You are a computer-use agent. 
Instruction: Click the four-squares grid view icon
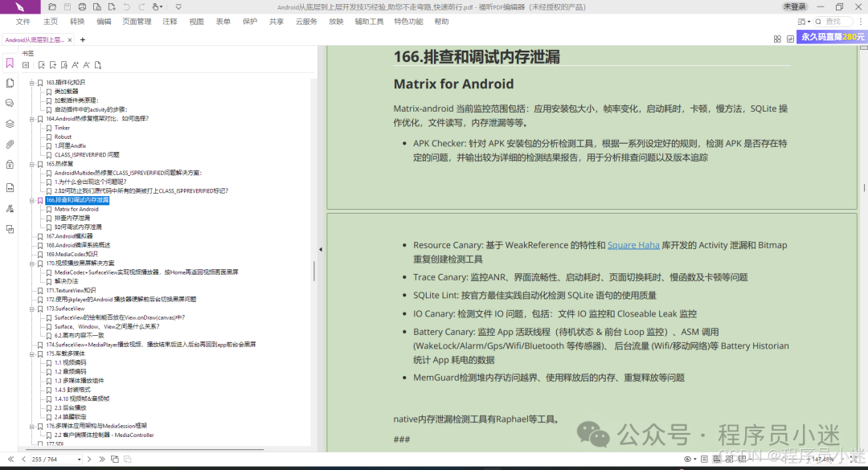(x=777, y=39)
